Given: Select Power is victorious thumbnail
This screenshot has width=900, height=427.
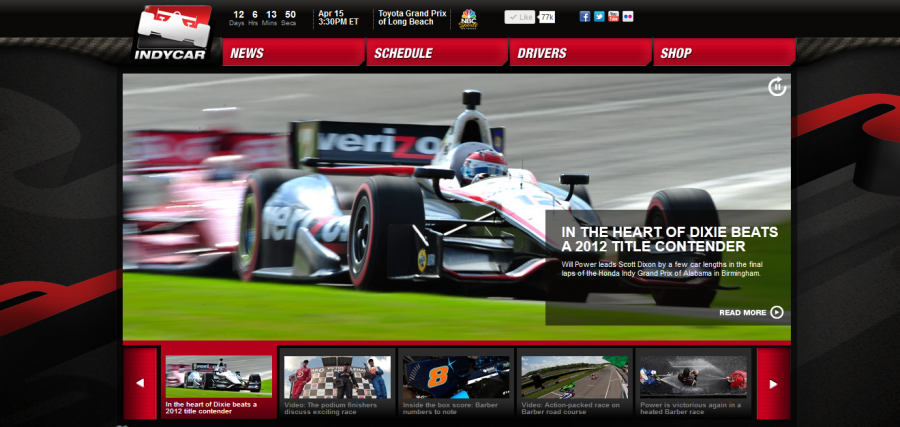Looking at the screenshot, I should click(693, 377).
